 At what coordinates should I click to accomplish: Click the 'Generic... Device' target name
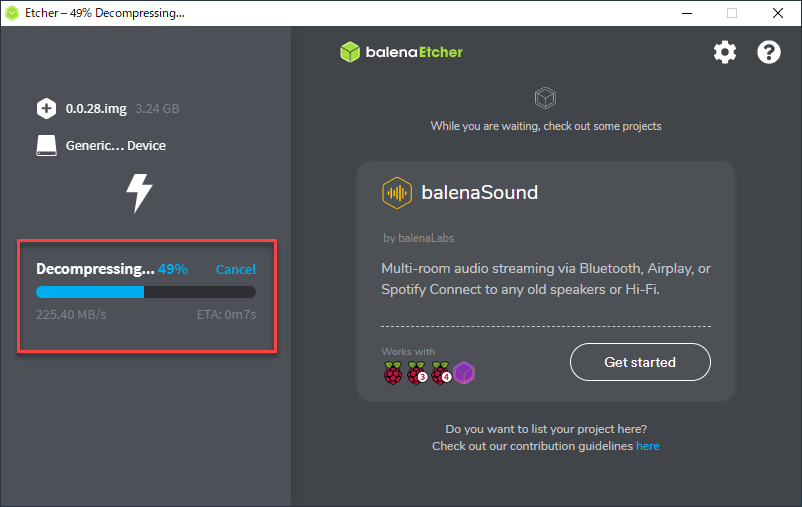click(116, 146)
